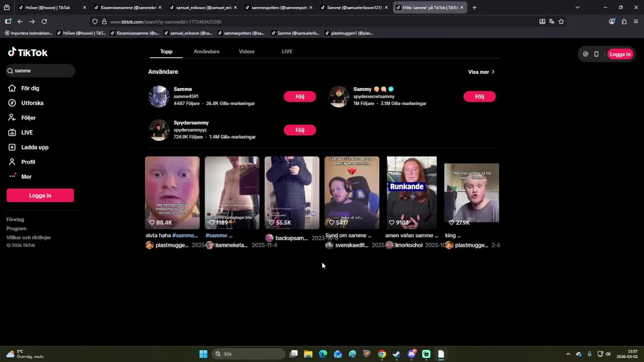Viewport: 644px width, 362px height.
Task: Click the phone icon in the page header
Action: (x=596, y=54)
